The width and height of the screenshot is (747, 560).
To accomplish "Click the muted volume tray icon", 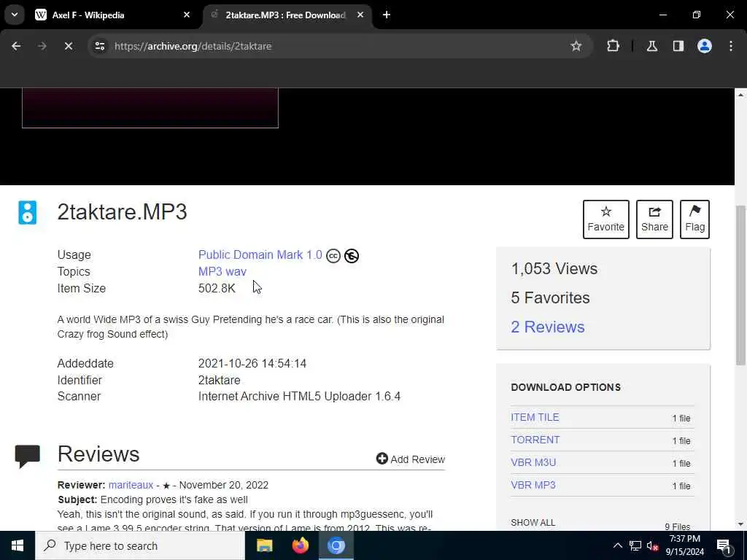I will click(x=653, y=545).
